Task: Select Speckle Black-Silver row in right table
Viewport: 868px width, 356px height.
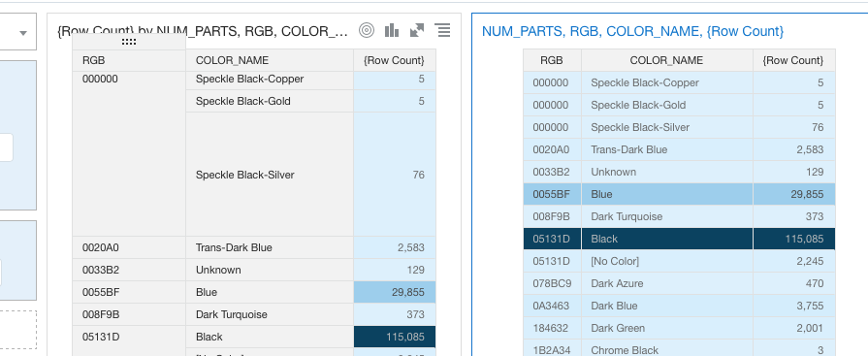Action: coord(679,127)
